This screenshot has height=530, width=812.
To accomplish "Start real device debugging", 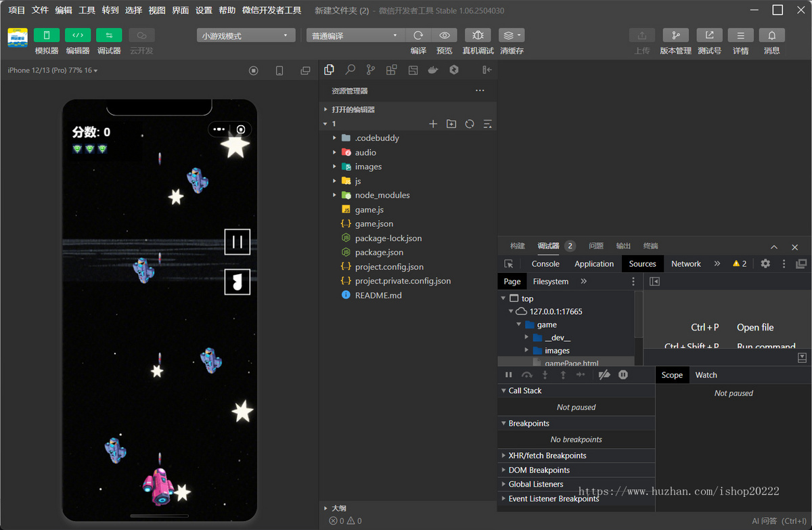I will pyautogui.click(x=478, y=35).
